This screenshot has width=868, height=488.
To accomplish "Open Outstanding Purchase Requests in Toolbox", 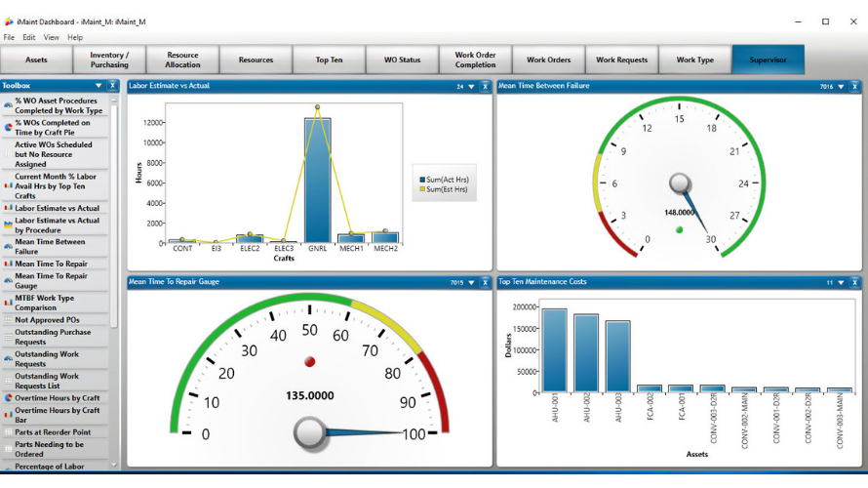I will [53, 337].
